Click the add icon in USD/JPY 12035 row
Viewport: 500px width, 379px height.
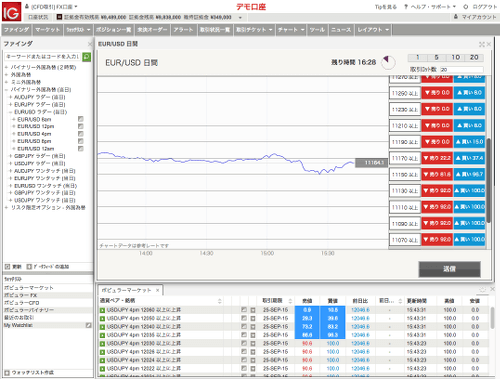point(253,335)
